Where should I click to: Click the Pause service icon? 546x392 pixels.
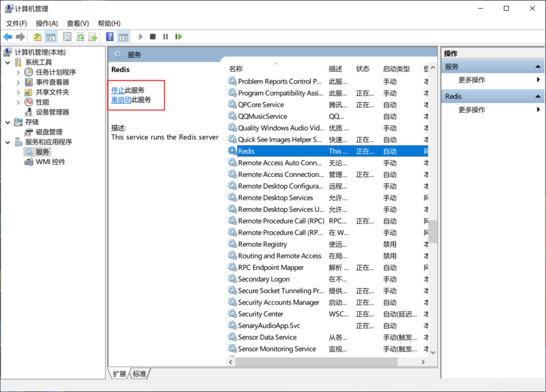pyautogui.click(x=165, y=36)
